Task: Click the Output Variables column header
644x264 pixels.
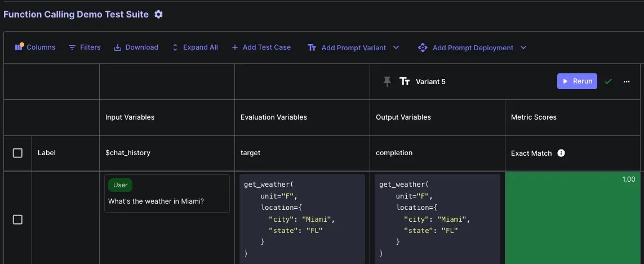Action: 403,117
